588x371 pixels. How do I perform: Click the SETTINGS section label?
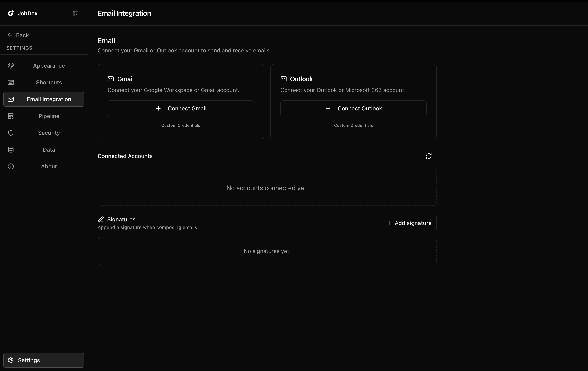[x=20, y=48]
